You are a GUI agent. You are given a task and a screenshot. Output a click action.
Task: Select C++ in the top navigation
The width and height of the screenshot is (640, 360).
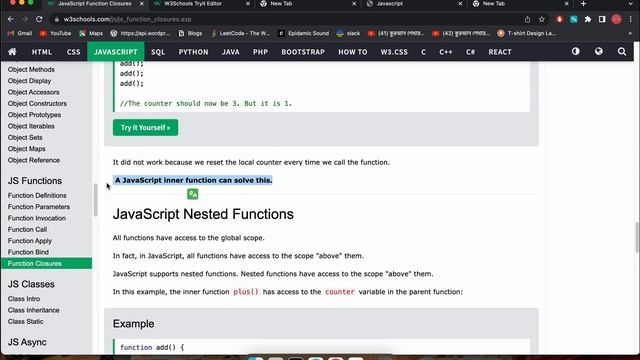[x=446, y=52]
